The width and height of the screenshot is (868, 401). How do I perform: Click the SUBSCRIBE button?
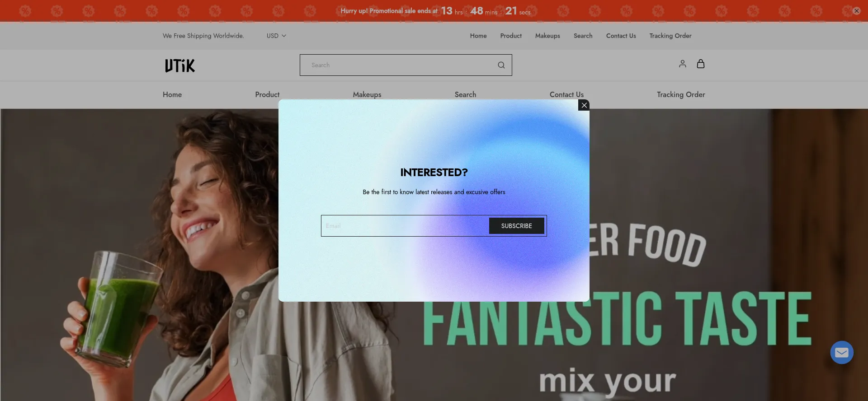(516, 226)
